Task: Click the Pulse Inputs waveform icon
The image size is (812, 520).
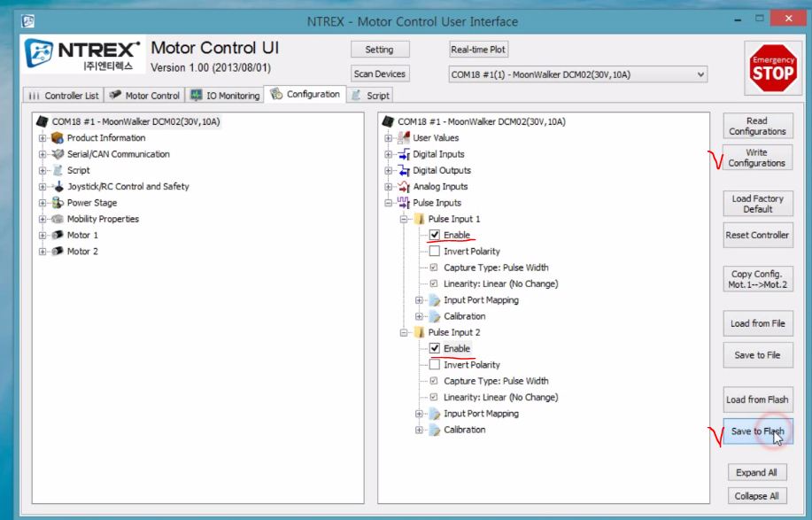Action: click(x=404, y=203)
